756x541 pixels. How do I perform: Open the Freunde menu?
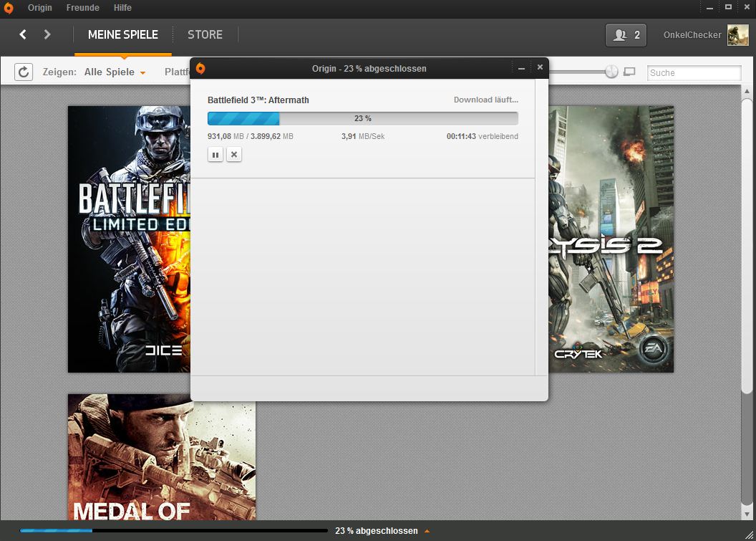[83, 8]
